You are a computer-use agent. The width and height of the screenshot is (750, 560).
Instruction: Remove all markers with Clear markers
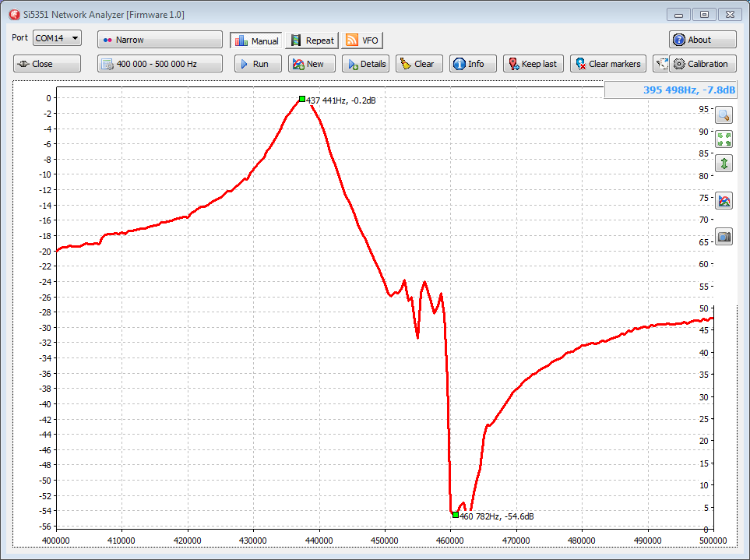607,64
